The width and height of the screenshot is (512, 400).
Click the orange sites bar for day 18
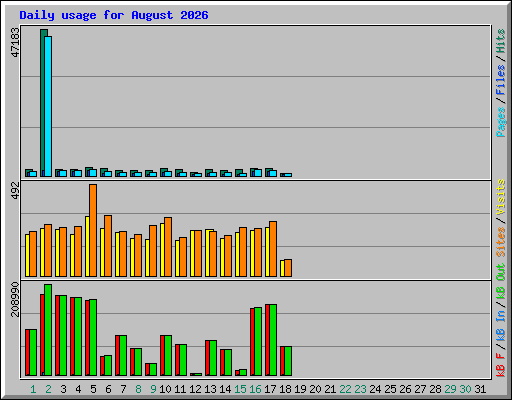click(x=288, y=268)
